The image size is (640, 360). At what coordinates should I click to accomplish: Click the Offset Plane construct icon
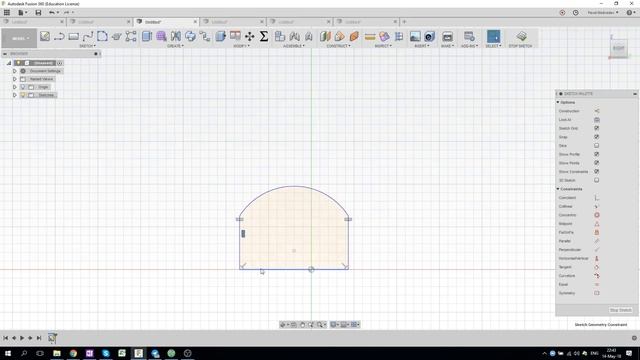click(x=325, y=36)
